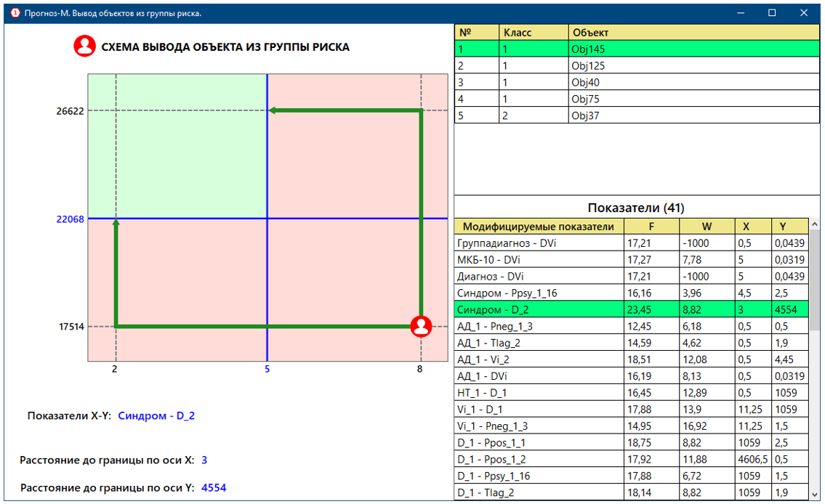The image size is (825, 504).
Task: Select the D_1 - Ppos_1_2 indicator row
Action: (539, 460)
